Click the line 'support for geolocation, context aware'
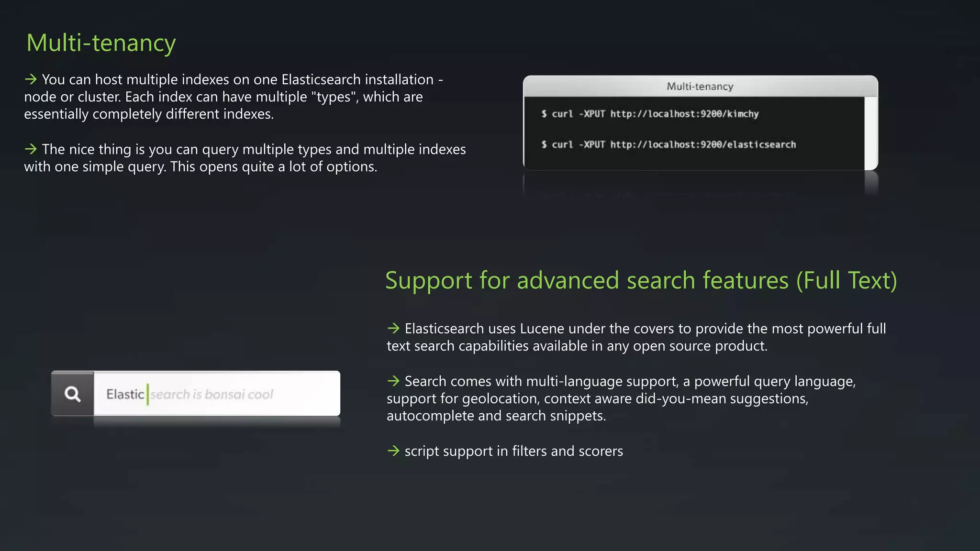The height and width of the screenshot is (551, 980). pos(598,398)
